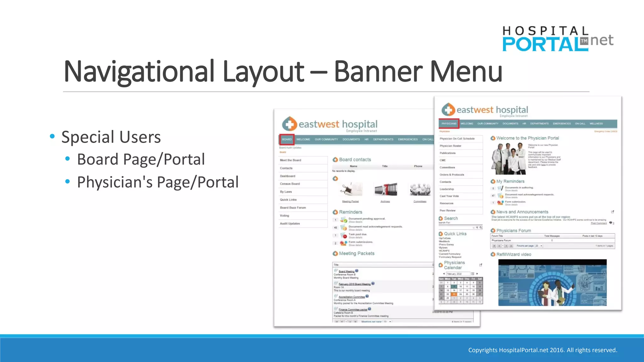
Task: Click the Emergency Codes link
Action: (602, 131)
